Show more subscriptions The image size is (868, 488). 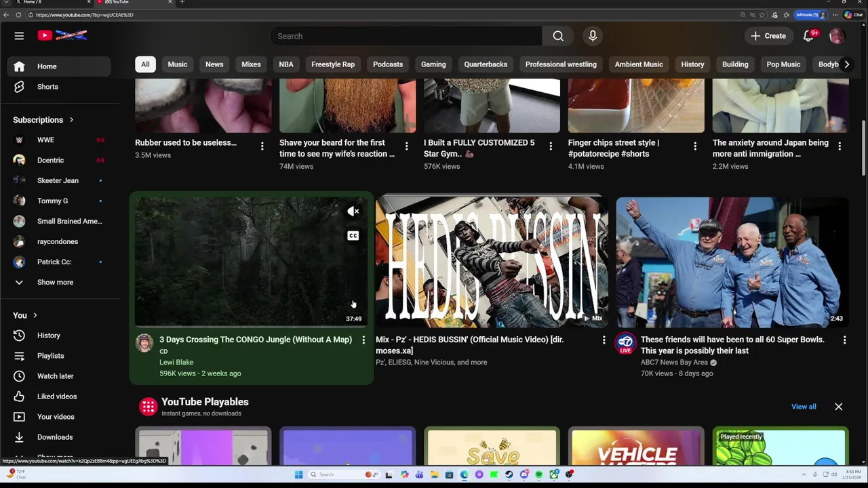(x=59, y=282)
